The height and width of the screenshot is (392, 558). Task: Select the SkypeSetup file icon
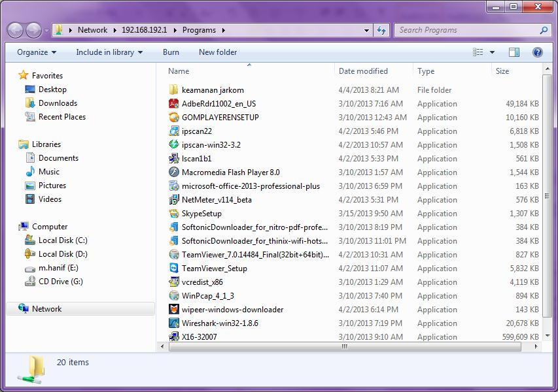[173, 213]
